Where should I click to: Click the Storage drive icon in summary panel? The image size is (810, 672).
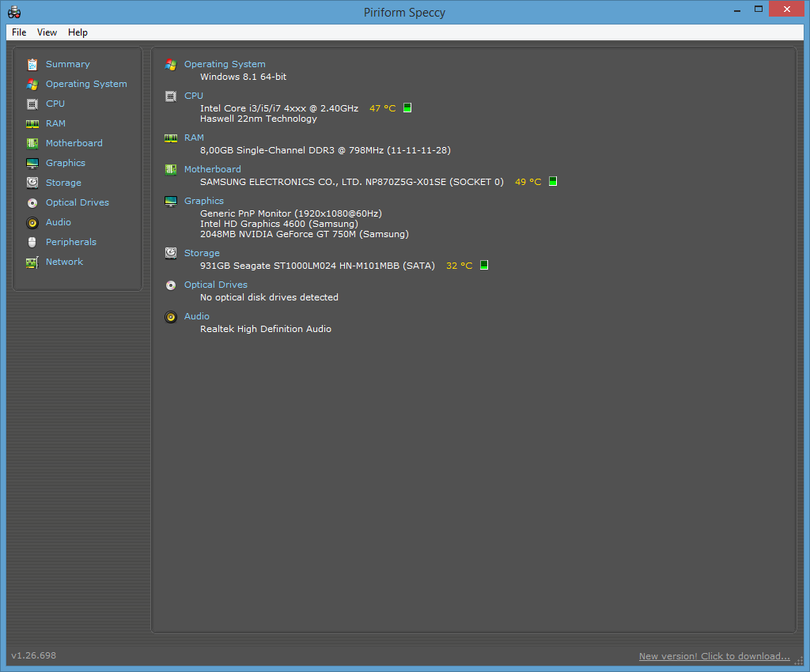coord(171,253)
